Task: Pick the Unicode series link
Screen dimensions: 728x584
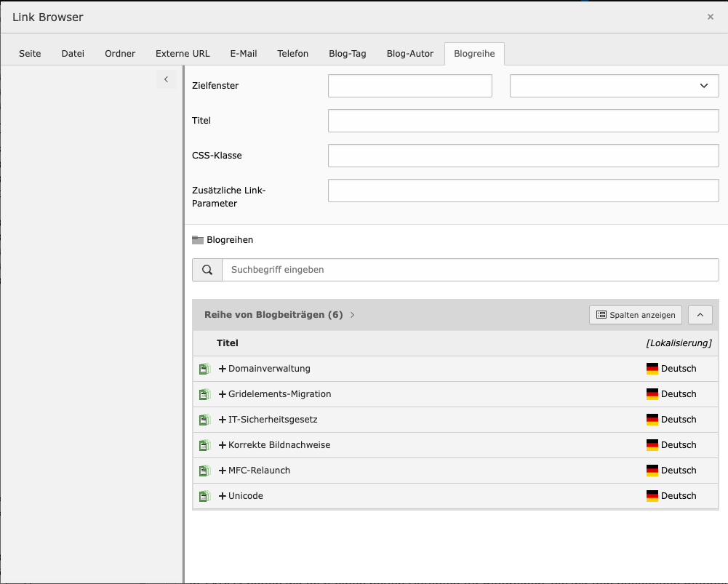Action: (246, 496)
